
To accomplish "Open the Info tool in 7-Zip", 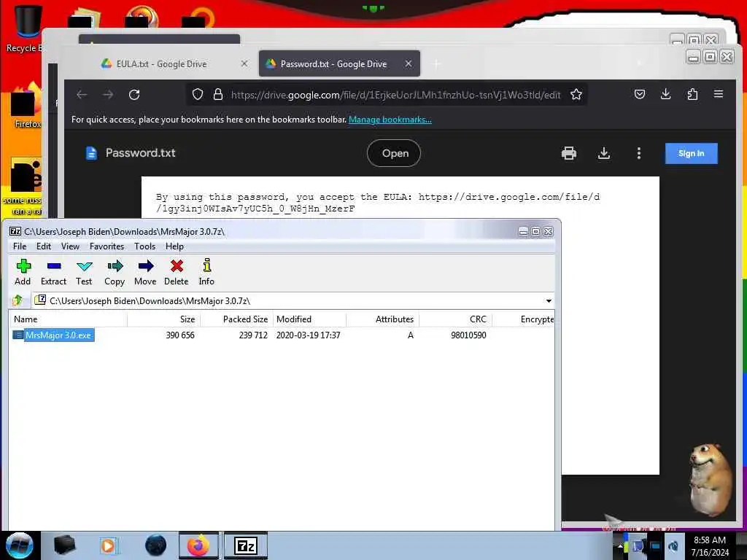I will tap(206, 273).
